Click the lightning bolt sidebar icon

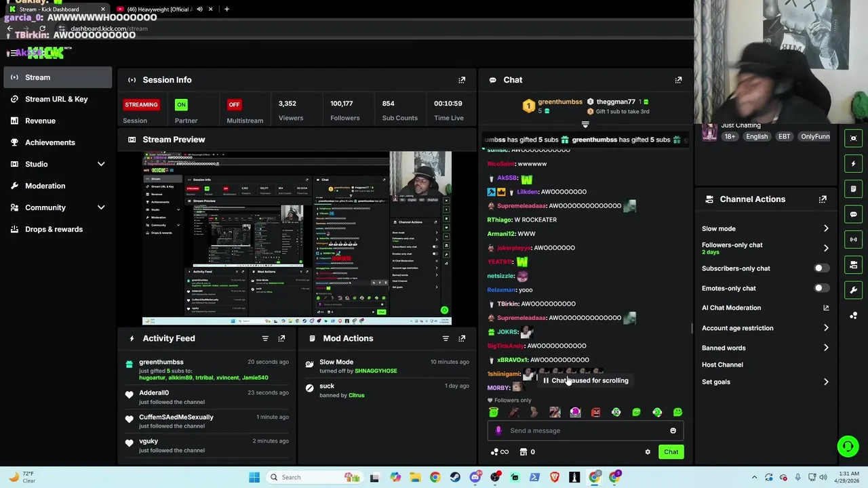tap(853, 163)
